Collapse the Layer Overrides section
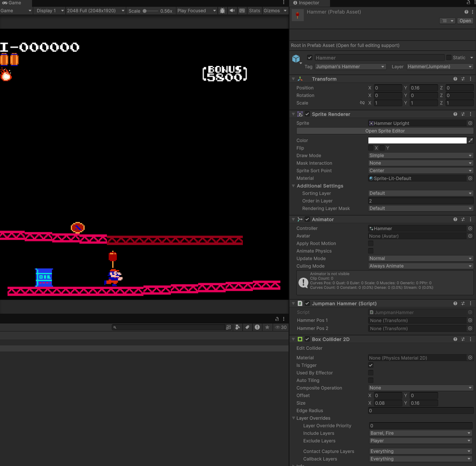This screenshot has width=476, height=466. click(294, 418)
